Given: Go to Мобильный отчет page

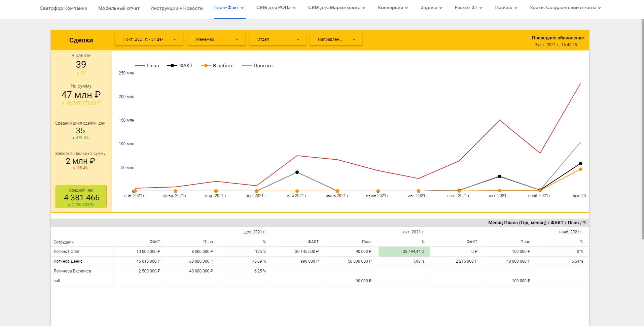Looking at the screenshot, I should 119,8.
